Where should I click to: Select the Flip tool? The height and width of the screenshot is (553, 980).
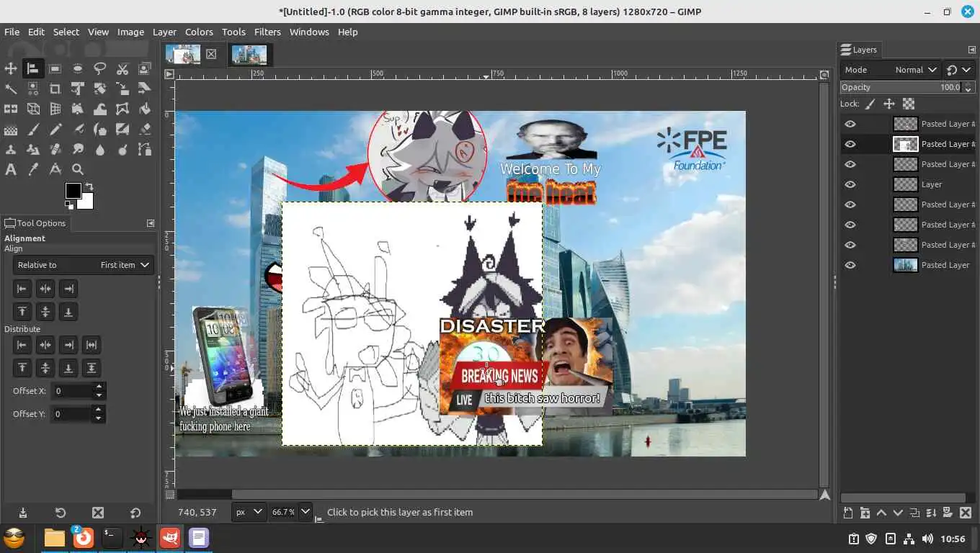tap(11, 109)
